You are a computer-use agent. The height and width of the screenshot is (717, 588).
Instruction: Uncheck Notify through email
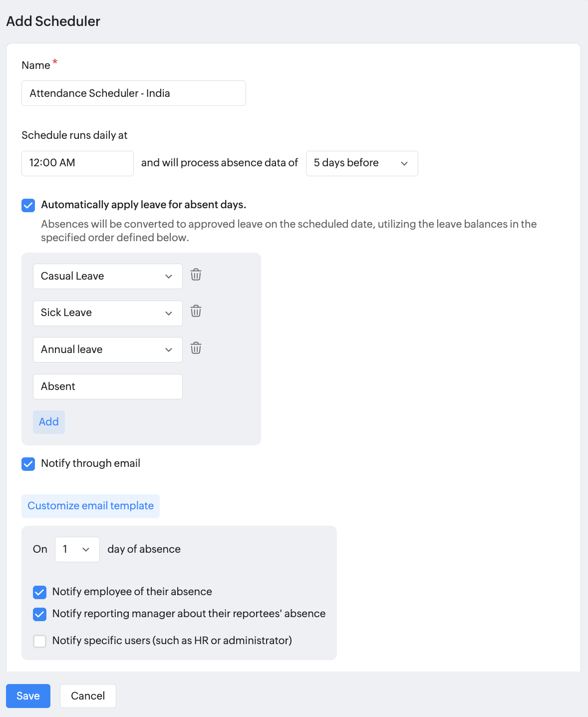pyautogui.click(x=28, y=464)
